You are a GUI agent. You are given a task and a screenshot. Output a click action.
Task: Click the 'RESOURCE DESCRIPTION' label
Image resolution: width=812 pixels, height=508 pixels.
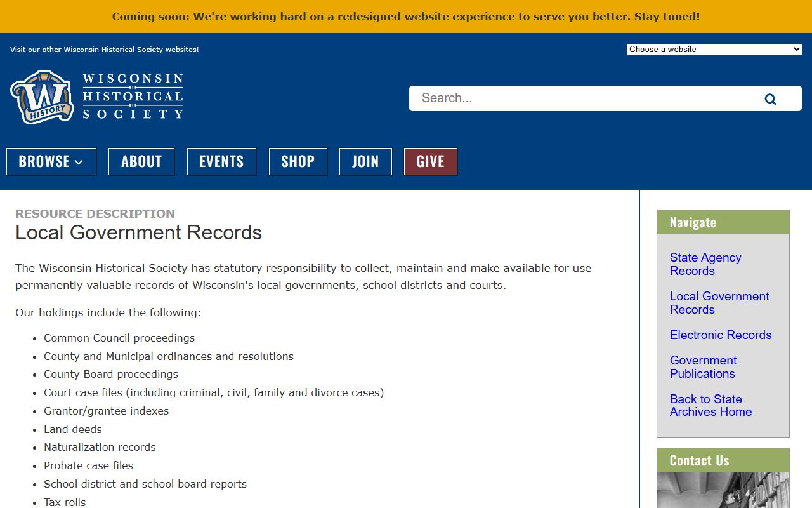95,213
